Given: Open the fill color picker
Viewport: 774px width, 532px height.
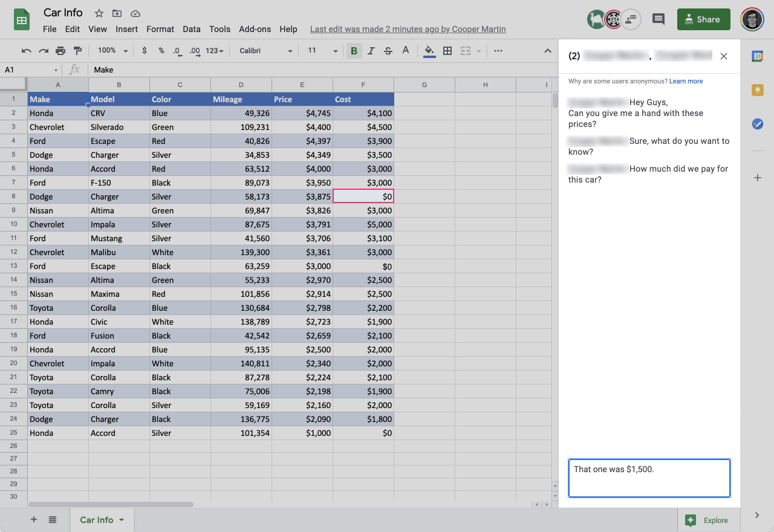Looking at the screenshot, I should (430, 51).
